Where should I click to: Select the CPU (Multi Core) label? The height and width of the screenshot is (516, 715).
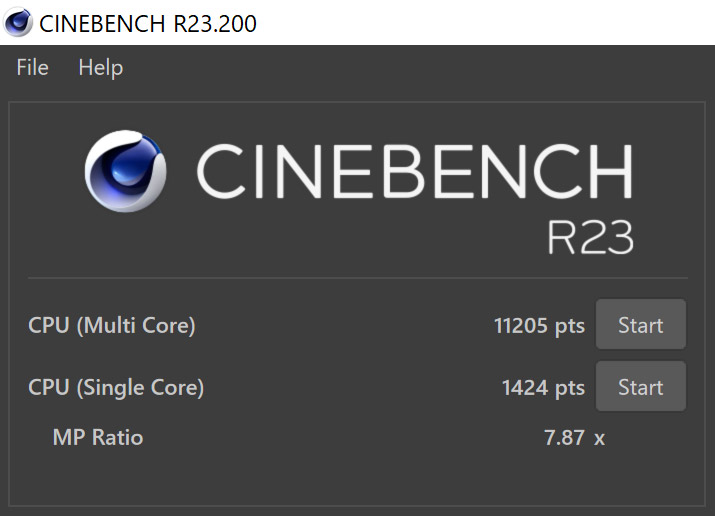[x=112, y=325]
